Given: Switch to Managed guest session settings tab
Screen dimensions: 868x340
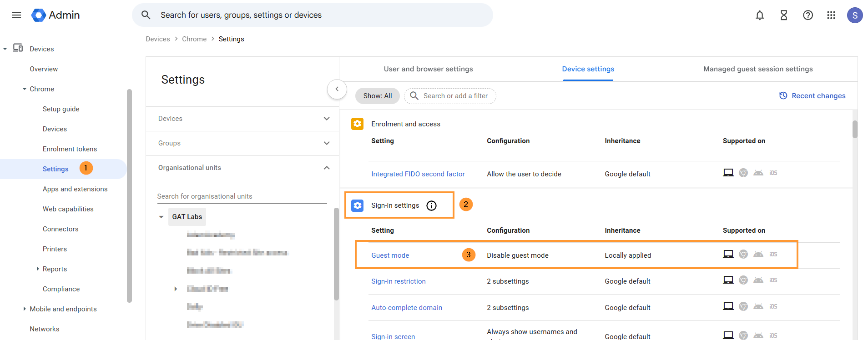Looking at the screenshot, I should click(757, 69).
